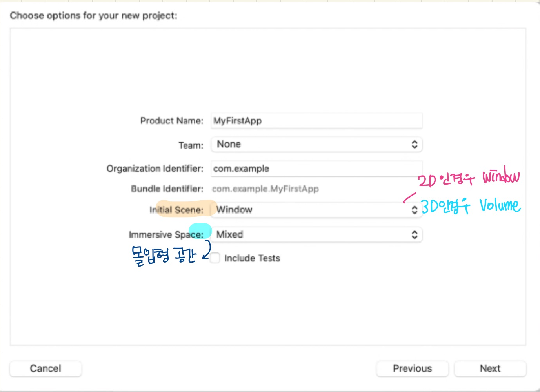
Task: Enable the Include Tests checkbox
Action: (215, 258)
